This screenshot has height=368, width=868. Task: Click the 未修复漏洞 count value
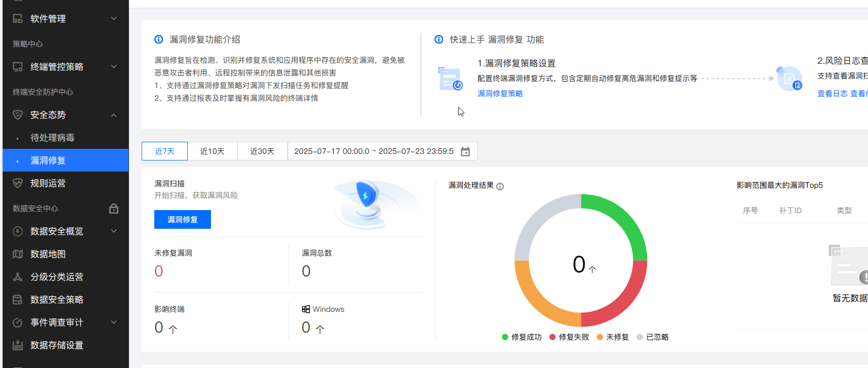tap(159, 271)
